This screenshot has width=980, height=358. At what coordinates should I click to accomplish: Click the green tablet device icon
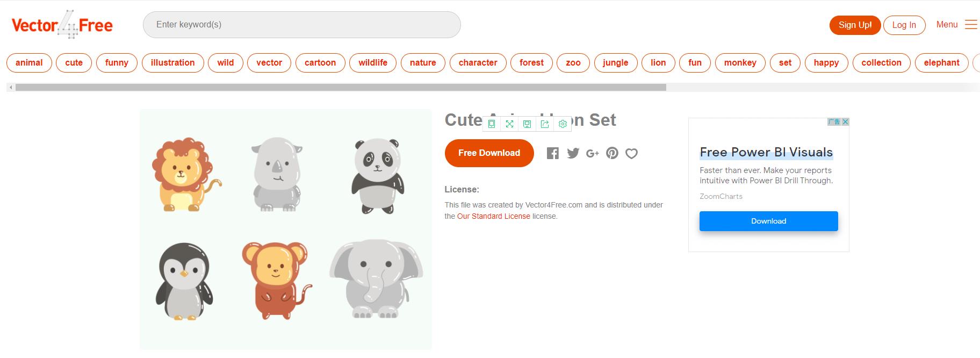492,124
